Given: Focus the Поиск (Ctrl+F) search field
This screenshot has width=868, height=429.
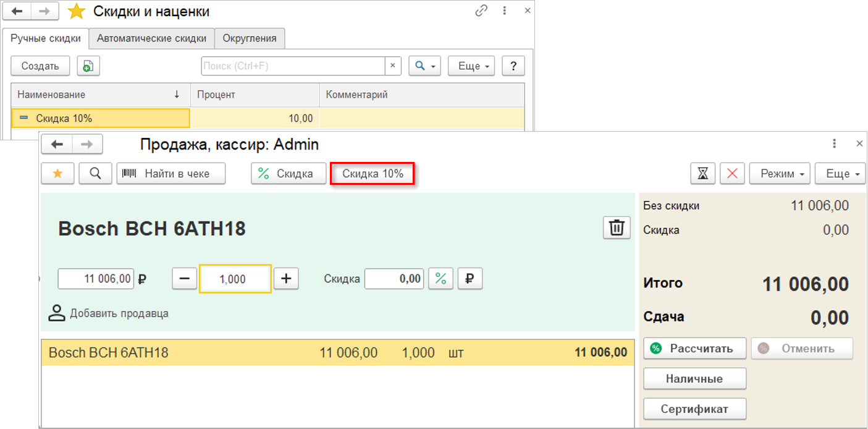Looking at the screenshot, I should pos(293,66).
